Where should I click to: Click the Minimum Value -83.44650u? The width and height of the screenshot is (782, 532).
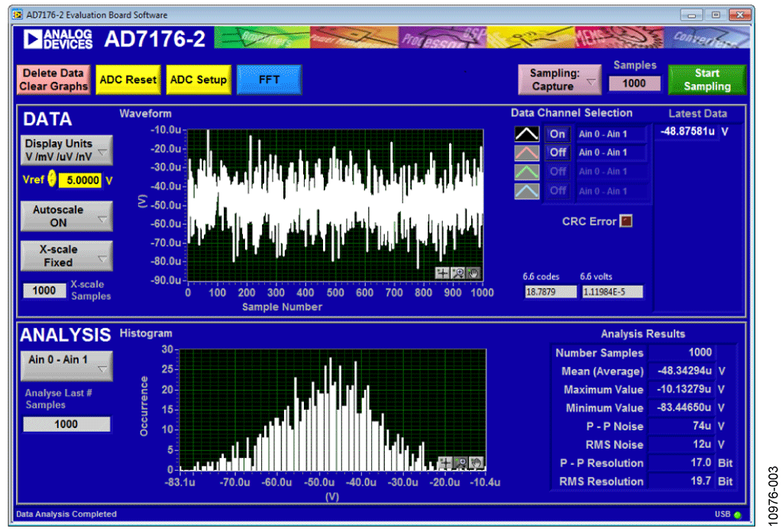(x=683, y=408)
